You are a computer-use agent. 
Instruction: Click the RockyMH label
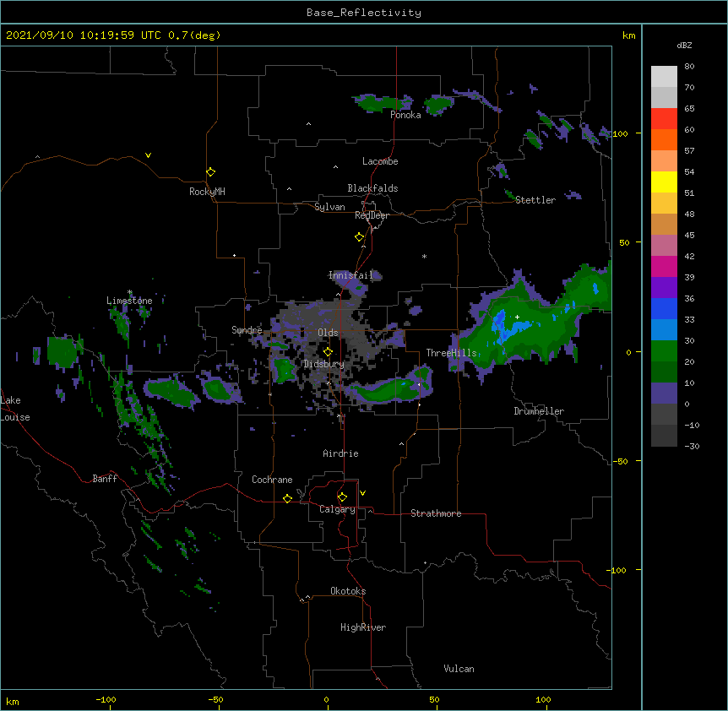click(207, 191)
